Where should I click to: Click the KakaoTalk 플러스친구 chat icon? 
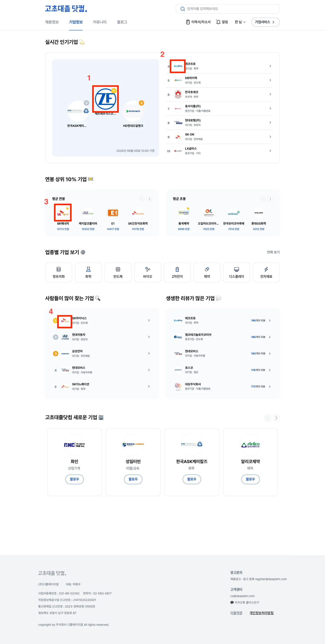[232, 603]
